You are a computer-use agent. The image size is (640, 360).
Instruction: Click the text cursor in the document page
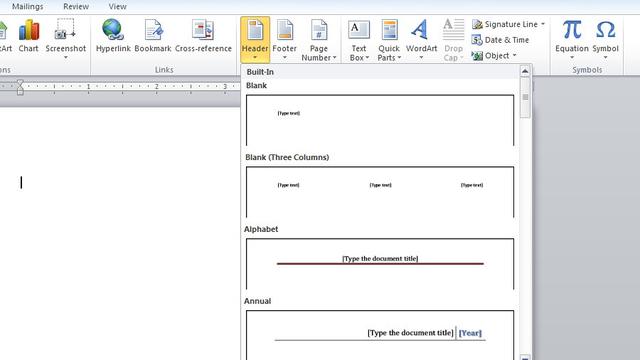(x=21, y=182)
